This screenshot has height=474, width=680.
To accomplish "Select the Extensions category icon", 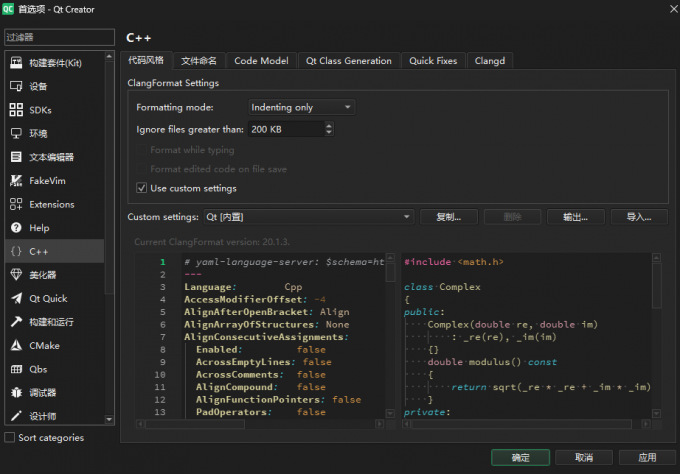I will click(x=15, y=204).
